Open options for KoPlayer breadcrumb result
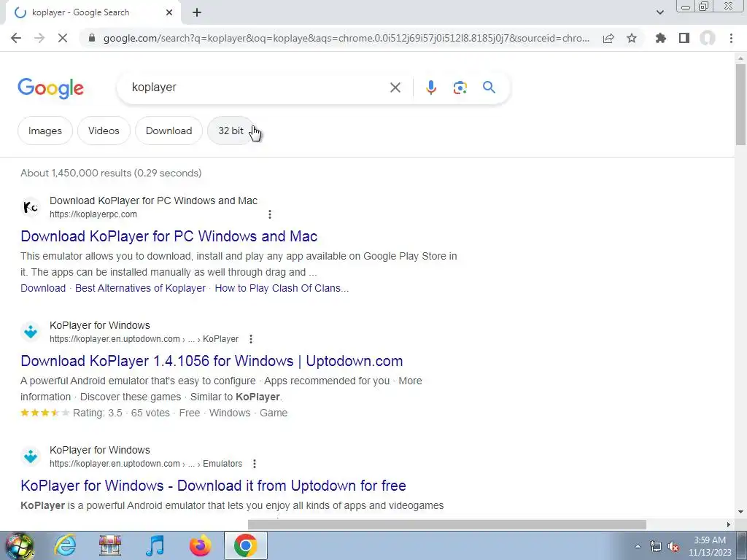 tap(251, 339)
